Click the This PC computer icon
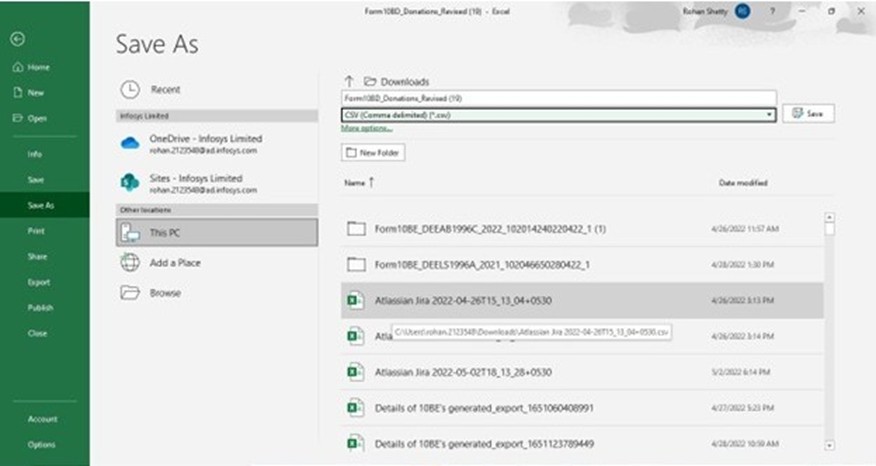876x466 pixels. click(x=130, y=232)
